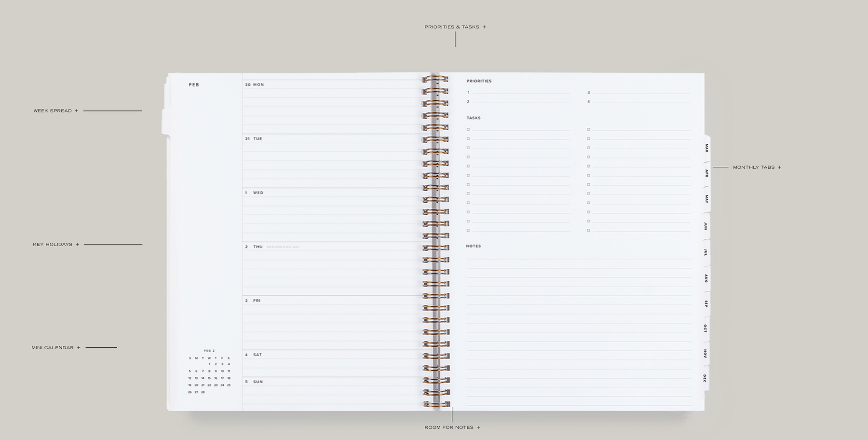Click the Groundhog Day holiday note
This screenshot has height=440, width=868.
[x=283, y=247]
